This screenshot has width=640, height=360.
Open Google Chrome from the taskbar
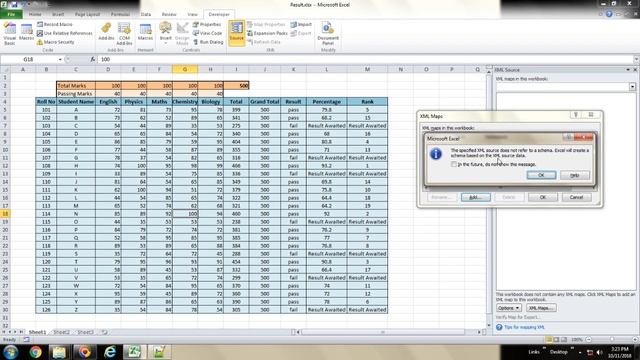point(36,352)
